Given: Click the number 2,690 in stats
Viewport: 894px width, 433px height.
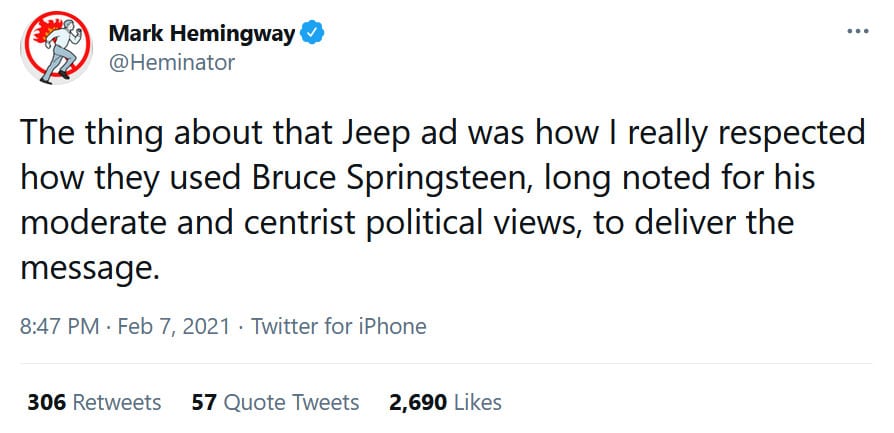Looking at the screenshot, I should click(418, 402).
